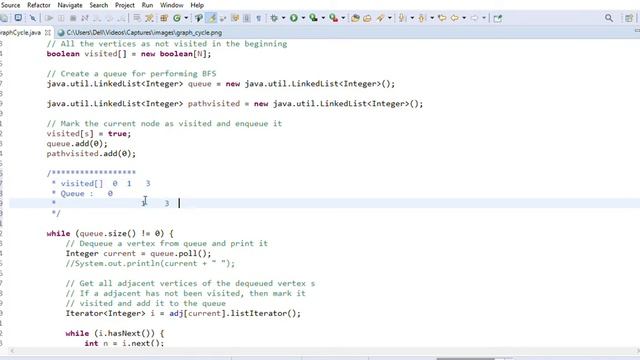640x360 pixels.
Task: Click the Drop to Frame icon
Action: tap(137, 18)
